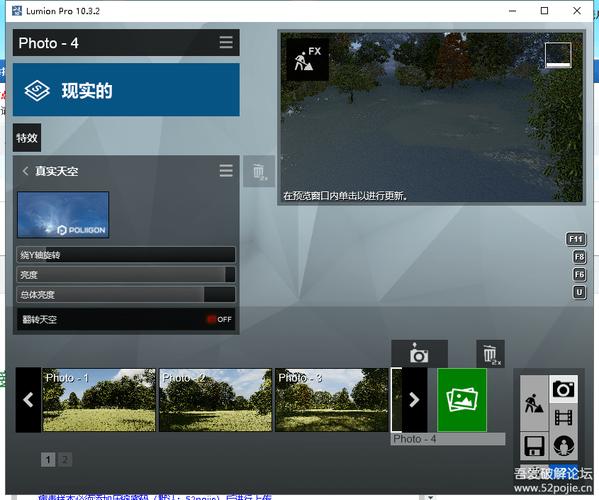599x500 pixels.
Task: Switch to movie mode film icon
Action: tap(563, 417)
